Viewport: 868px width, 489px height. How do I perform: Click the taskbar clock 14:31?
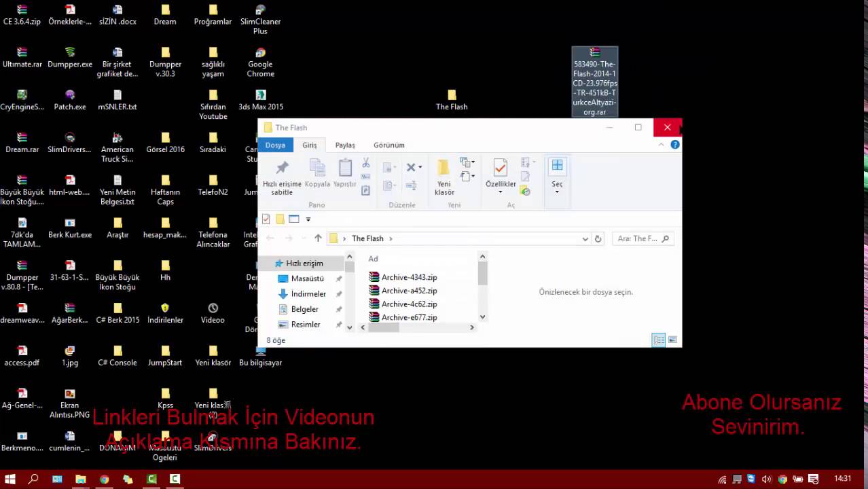[x=842, y=479]
